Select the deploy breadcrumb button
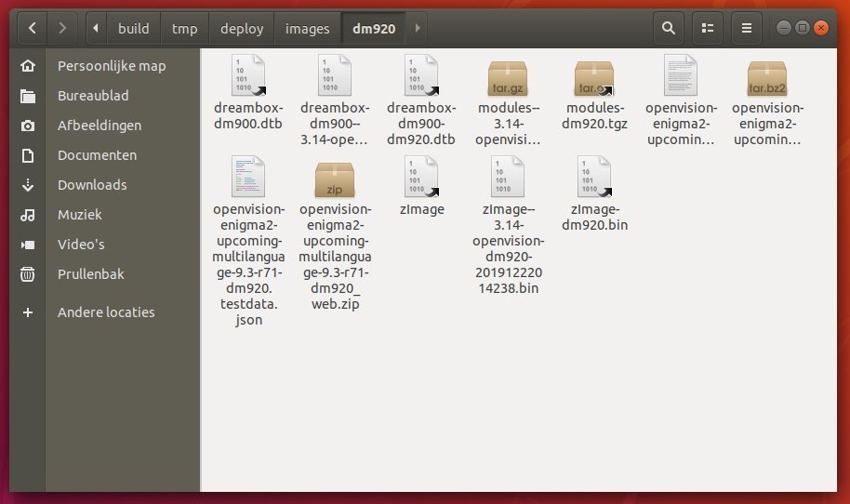This screenshot has width=850, height=504. pos(242,29)
